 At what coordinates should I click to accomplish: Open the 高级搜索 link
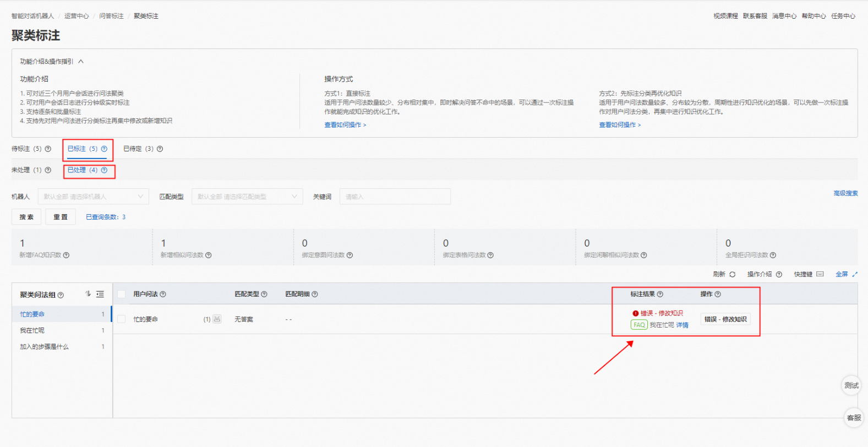pyautogui.click(x=845, y=193)
